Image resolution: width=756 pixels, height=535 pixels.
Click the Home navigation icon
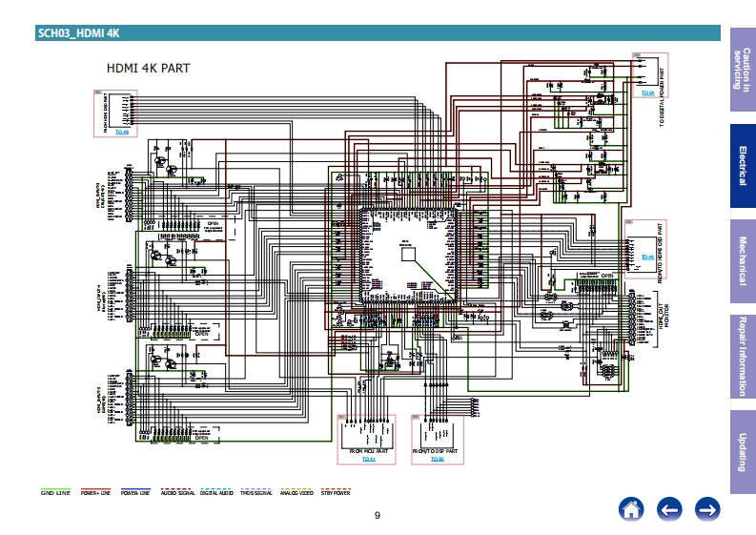[630, 509]
